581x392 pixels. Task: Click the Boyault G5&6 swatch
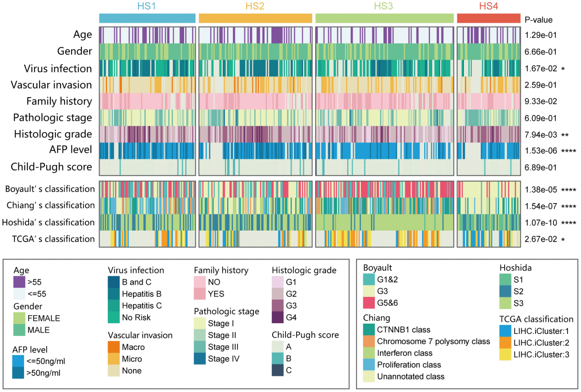coord(369,303)
